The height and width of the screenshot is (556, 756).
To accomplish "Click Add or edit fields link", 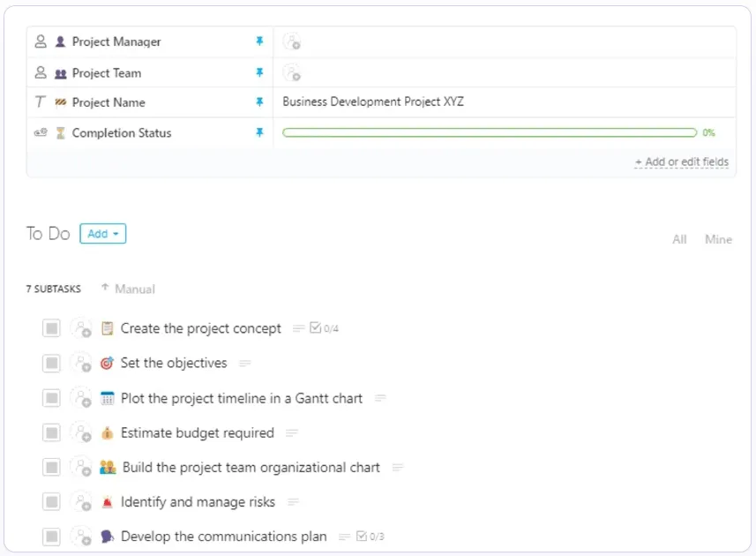I will [682, 162].
